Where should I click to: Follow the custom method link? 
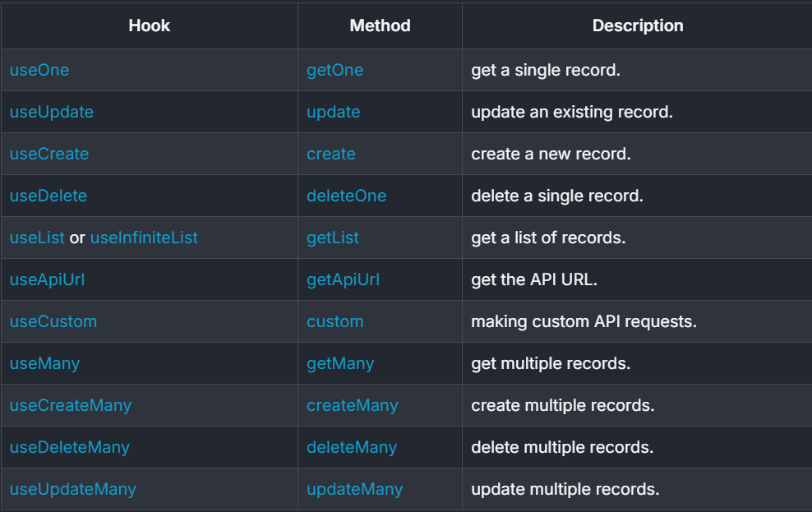click(335, 321)
